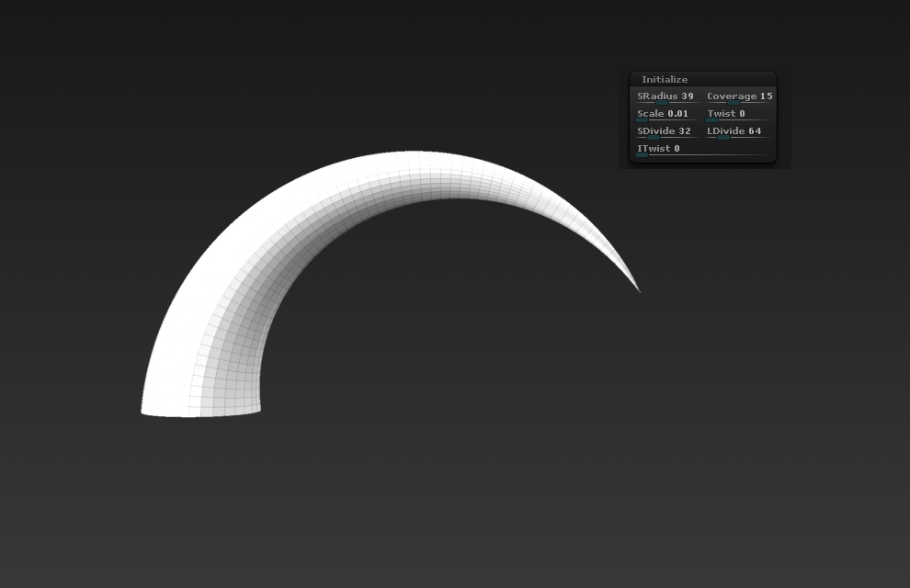This screenshot has height=588, width=910.
Task: Click the LDivide slider handle
Action: pos(723,138)
